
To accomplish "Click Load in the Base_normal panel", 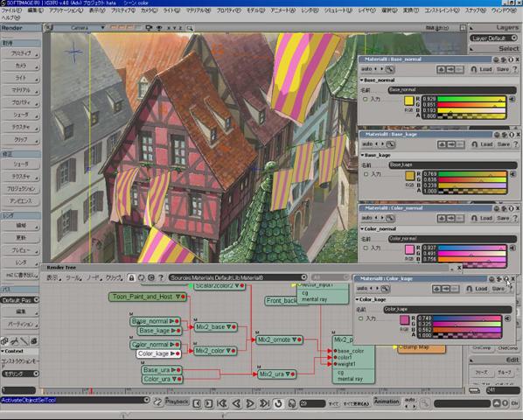I will (485, 69).
